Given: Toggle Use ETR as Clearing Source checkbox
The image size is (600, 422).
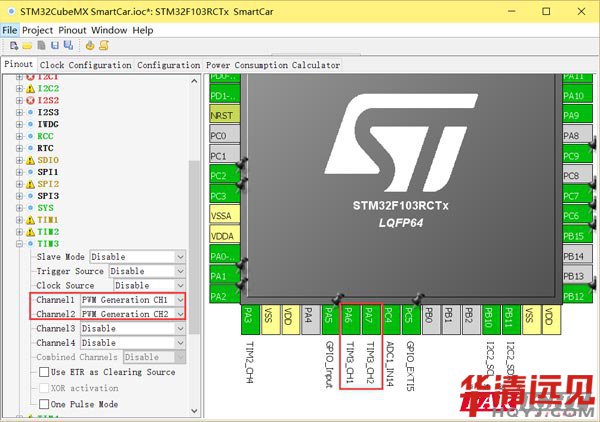Looking at the screenshot, I should coord(44,372).
